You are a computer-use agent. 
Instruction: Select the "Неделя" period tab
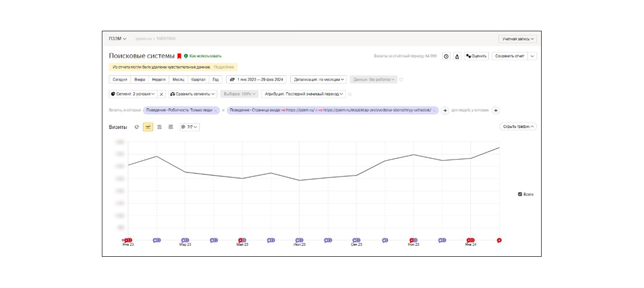pyautogui.click(x=159, y=79)
